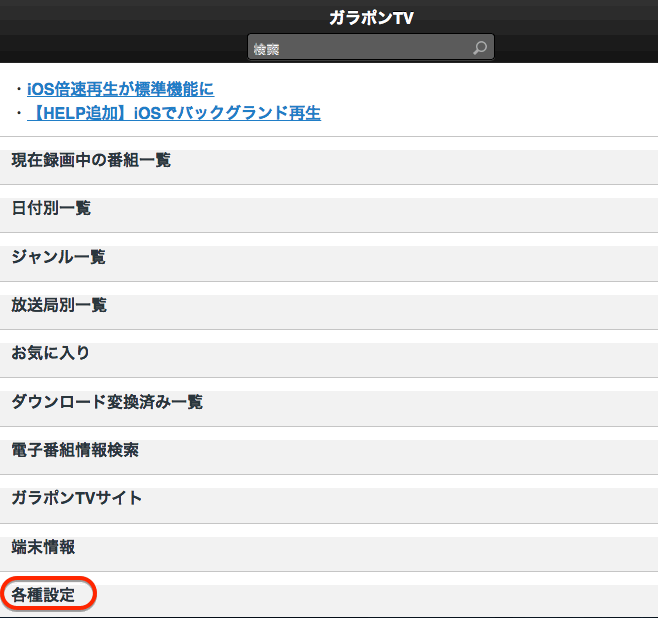Click empty gray area of 端末情報 row
This screenshot has height=618, width=658.
point(400,552)
